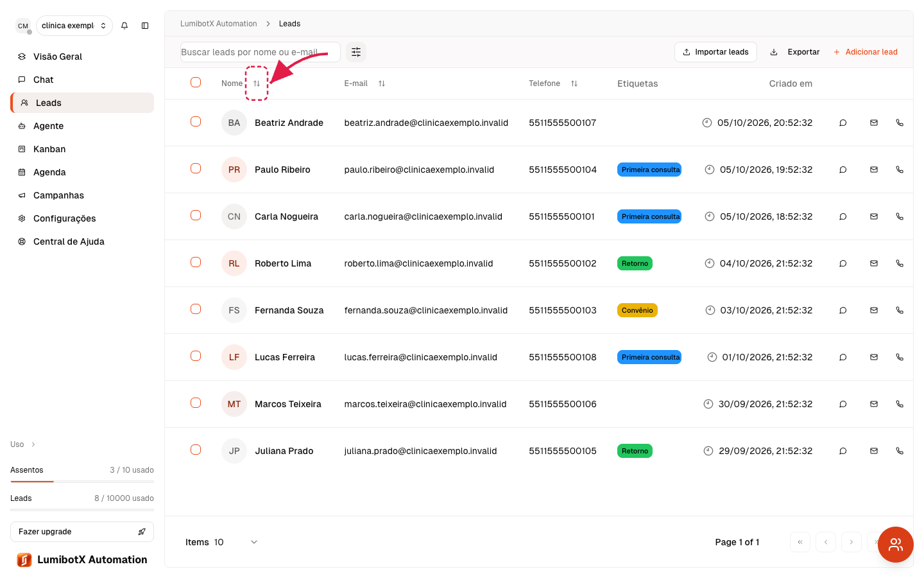Screen dimensions: 924x578
Task: Go to Visão Geral in sidebar
Action: point(82,57)
